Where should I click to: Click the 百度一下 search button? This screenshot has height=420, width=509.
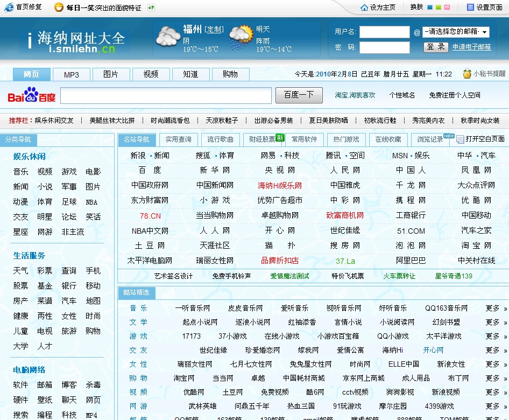point(299,95)
